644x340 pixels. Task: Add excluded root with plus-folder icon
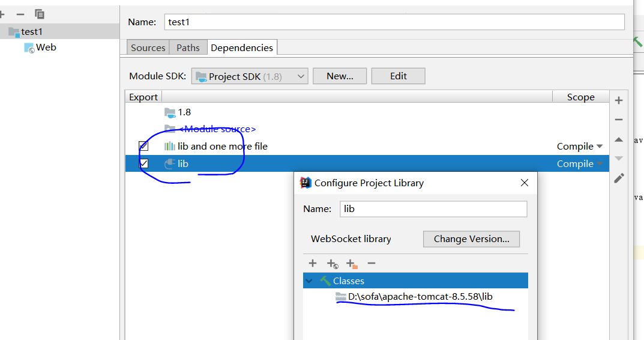[352, 264]
